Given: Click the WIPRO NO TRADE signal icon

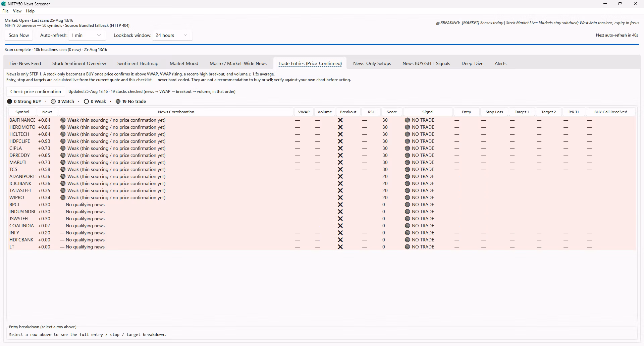Looking at the screenshot, I should (407, 197).
